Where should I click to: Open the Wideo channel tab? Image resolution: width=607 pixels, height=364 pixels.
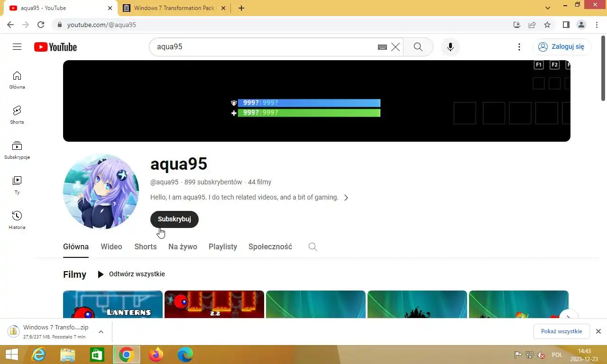[111, 246]
